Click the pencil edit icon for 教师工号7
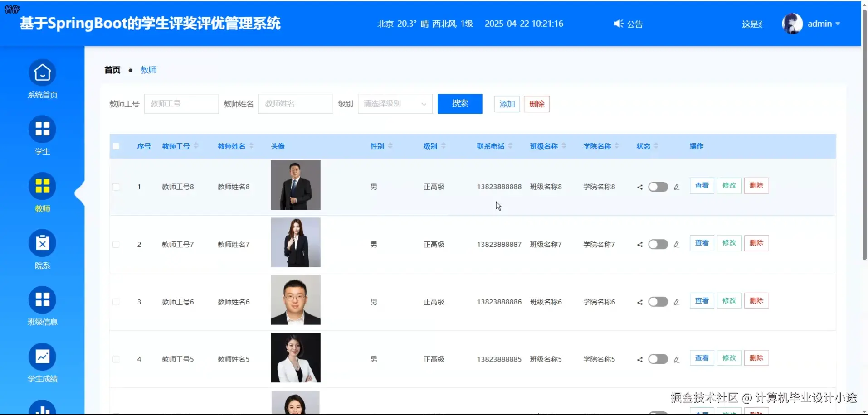Viewport: 868px width, 415px height. click(677, 244)
